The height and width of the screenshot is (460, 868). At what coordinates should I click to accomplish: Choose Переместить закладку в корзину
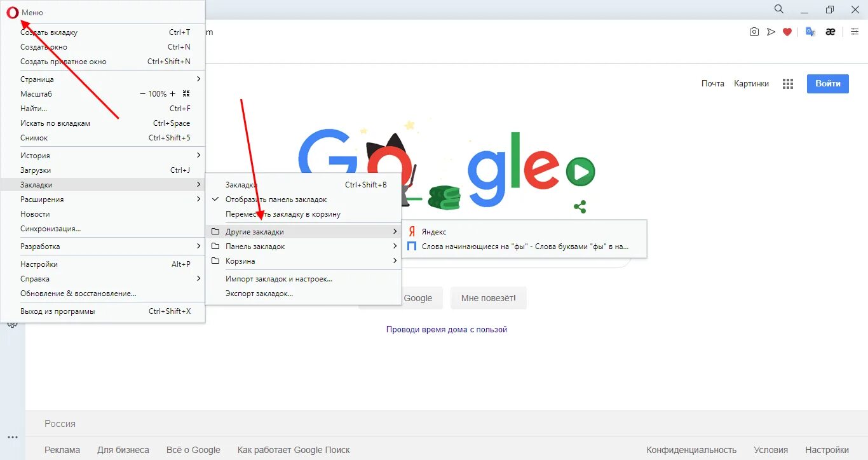tap(304, 214)
